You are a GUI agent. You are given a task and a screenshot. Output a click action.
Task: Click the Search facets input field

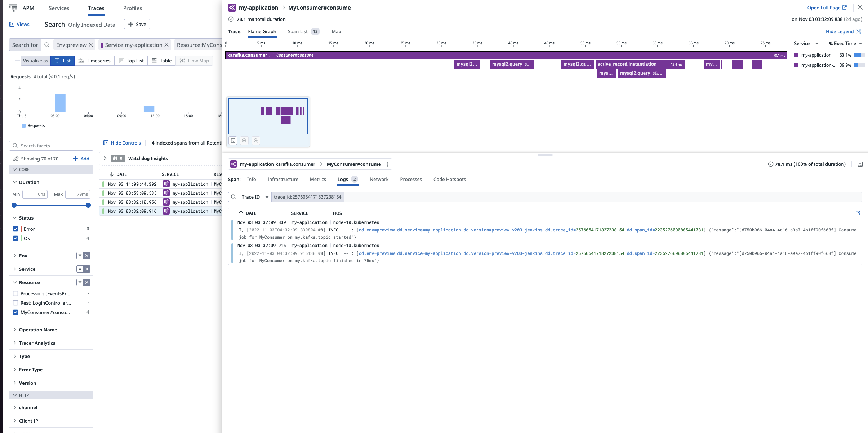(x=51, y=146)
